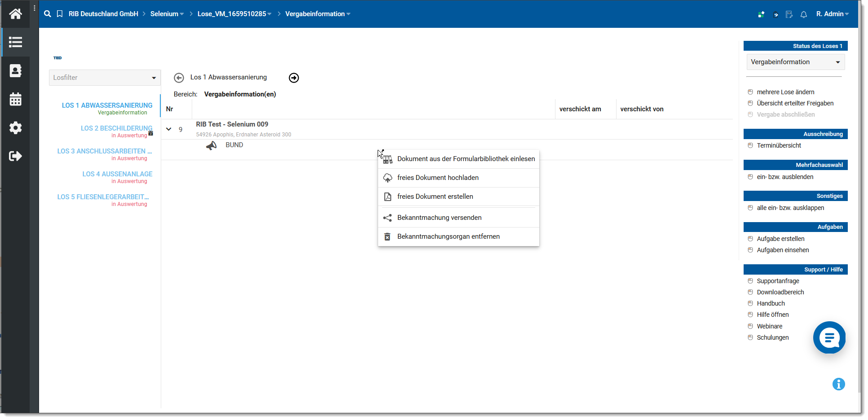Open Downloadbereich
This screenshot has width=868, height=420.
point(780,292)
